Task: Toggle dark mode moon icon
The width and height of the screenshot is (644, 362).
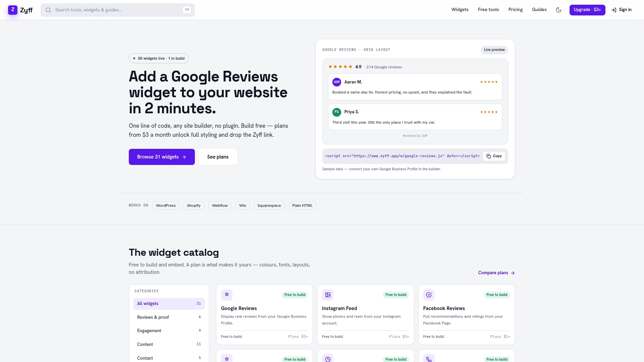Action: 558,10
